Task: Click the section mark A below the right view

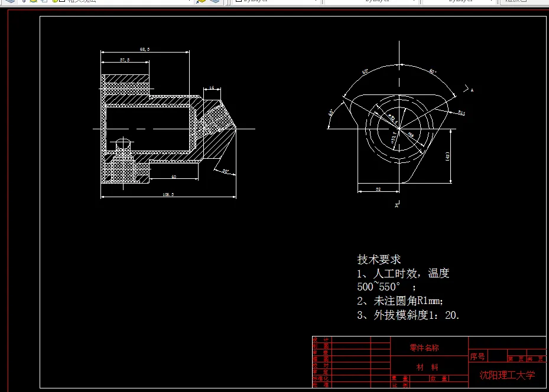Action: click(397, 205)
